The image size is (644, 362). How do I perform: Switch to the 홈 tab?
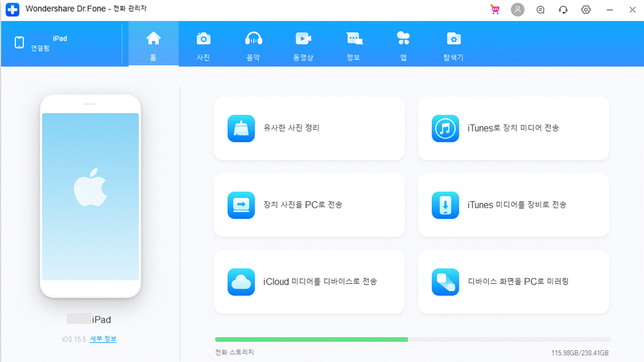153,44
